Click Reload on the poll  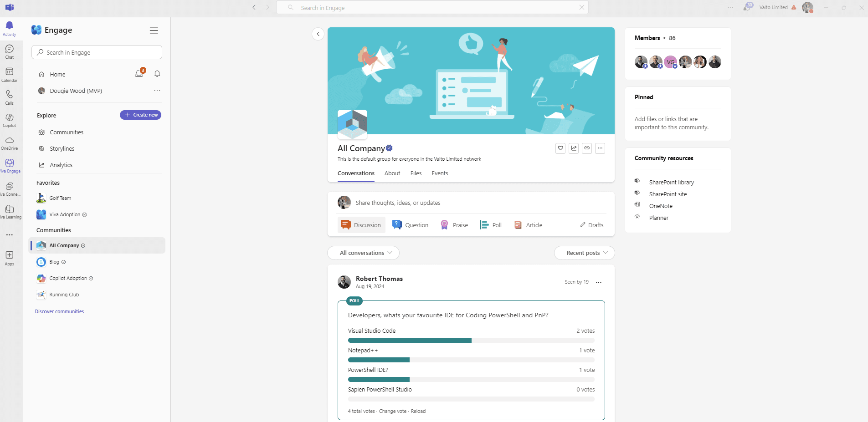coord(418,411)
